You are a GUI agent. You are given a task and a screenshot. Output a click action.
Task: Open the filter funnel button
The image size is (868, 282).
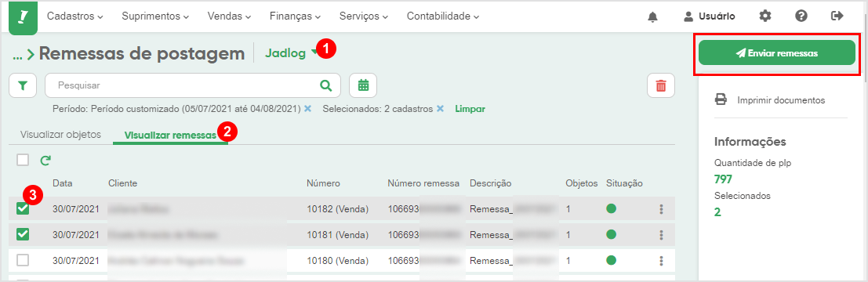[23, 85]
